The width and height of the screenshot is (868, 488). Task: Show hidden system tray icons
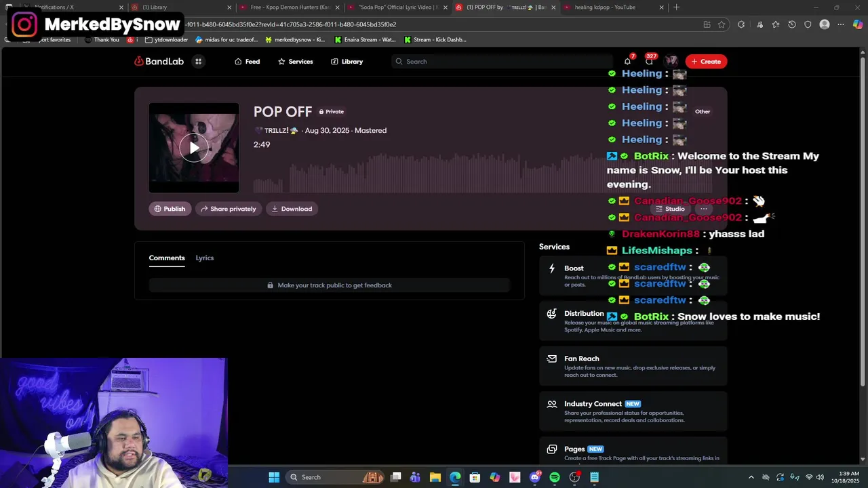[751, 477]
